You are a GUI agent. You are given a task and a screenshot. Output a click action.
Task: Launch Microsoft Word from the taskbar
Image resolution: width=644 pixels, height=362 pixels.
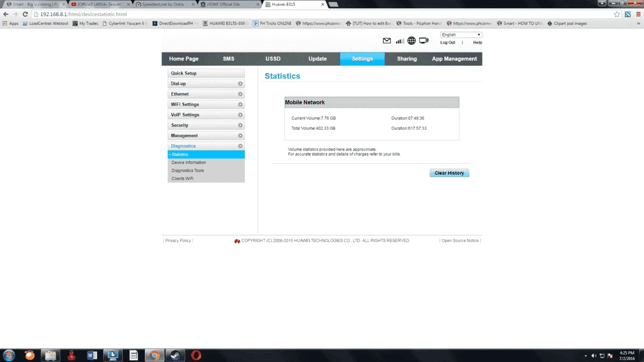click(92, 355)
